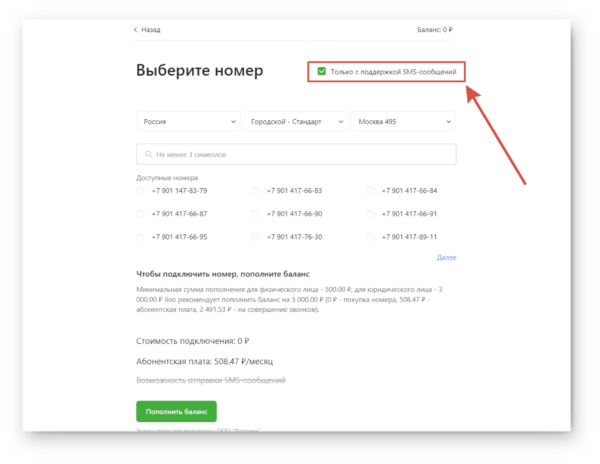Click the Далее link for more numbers
This screenshot has height=464, width=600.
447,257
